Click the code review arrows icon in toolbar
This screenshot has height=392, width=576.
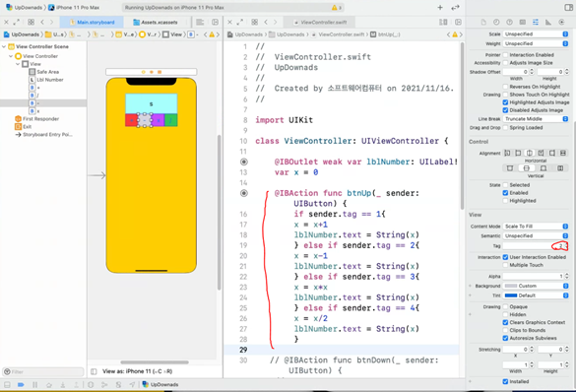pyautogui.click(x=456, y=7)
